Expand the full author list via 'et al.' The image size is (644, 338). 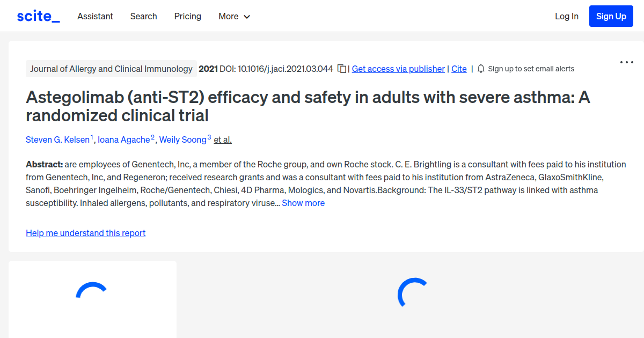point(222,139)
